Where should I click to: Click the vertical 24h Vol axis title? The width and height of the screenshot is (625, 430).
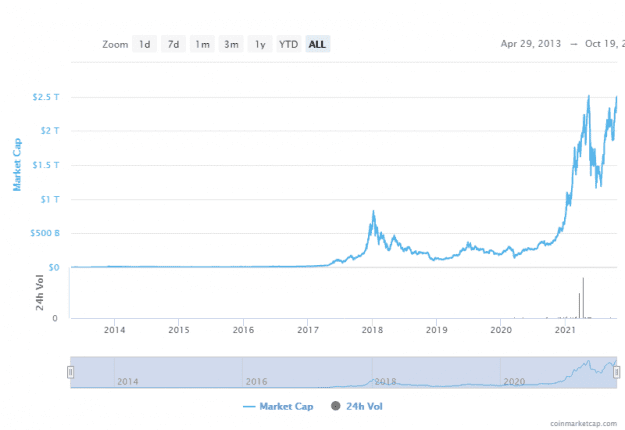point(39,293)
